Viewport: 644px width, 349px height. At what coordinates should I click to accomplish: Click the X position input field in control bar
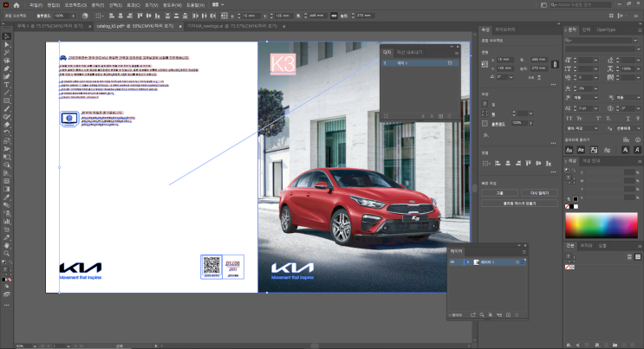251,16
